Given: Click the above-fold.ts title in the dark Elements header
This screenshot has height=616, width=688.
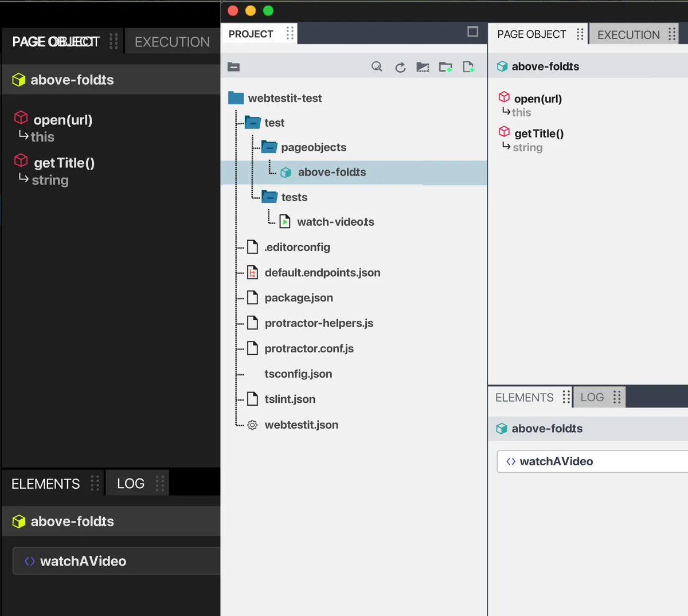Looking at the screenshot, I should pyautogui.click(x=72, y=521).
